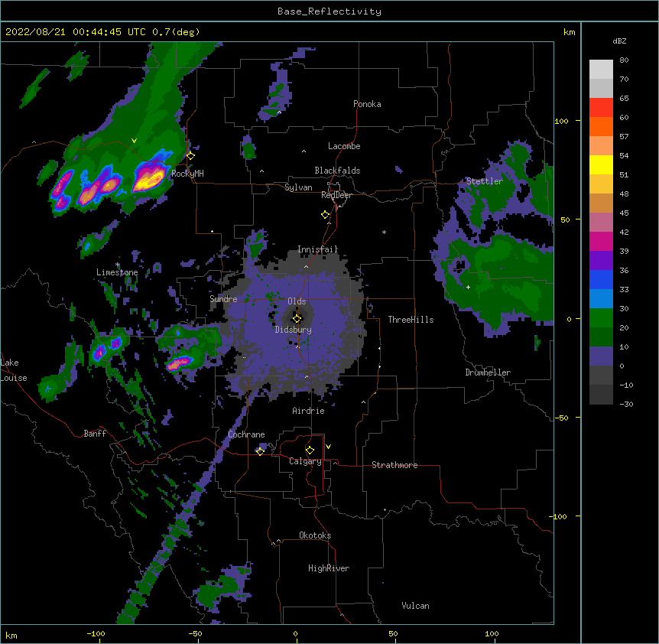Viewport: 659px width, 644px height.
Task: Click the yellow diamond marker above Calgary label
Action: (x=310, y=450)
